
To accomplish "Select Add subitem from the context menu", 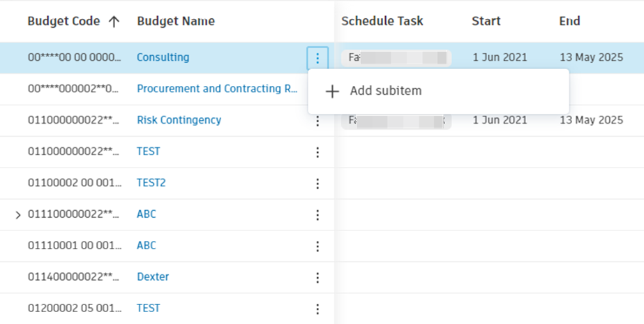I will 385,91.
